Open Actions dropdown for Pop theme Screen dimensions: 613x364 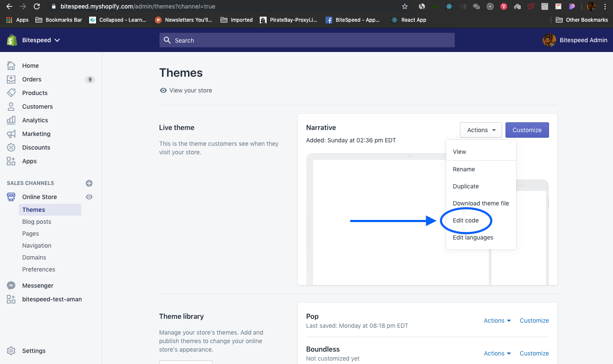coord(497,321)
